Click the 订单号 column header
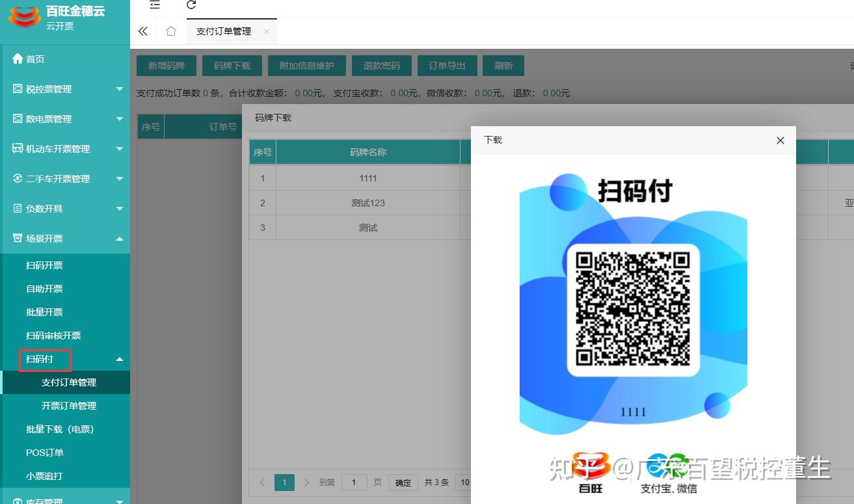 point(223,127)
